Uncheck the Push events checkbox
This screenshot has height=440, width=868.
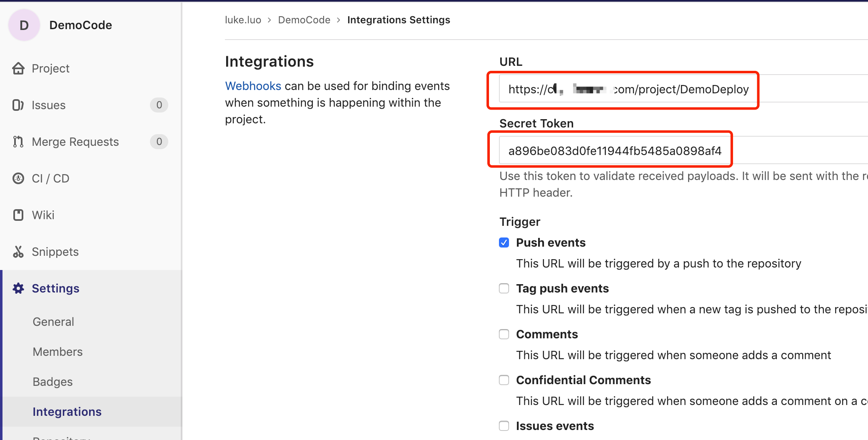click(x=504, y=243)
